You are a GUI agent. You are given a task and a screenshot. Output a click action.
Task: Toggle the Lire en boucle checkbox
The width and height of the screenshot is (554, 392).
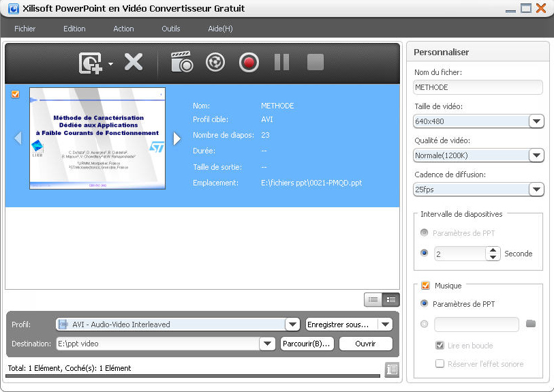(440, 345)
